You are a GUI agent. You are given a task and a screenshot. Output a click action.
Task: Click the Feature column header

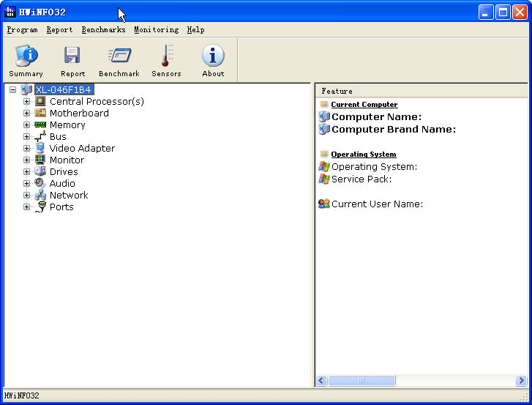click(337, 91)
